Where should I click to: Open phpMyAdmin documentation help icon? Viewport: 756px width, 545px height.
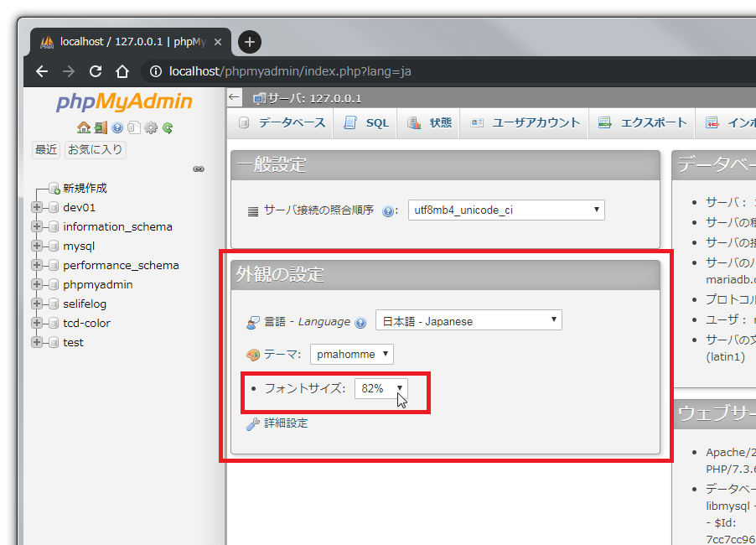[x=117, y=128]
